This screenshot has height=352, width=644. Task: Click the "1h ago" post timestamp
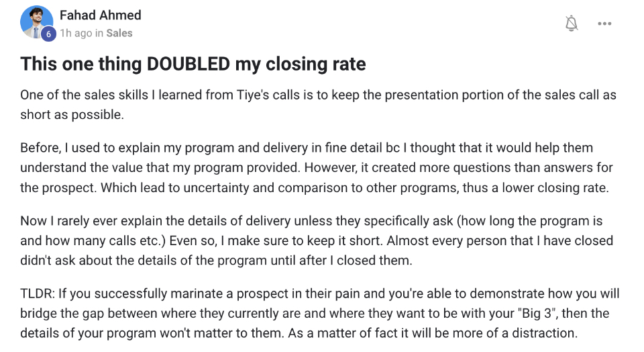pyautogui.click(x=74, y=33)
